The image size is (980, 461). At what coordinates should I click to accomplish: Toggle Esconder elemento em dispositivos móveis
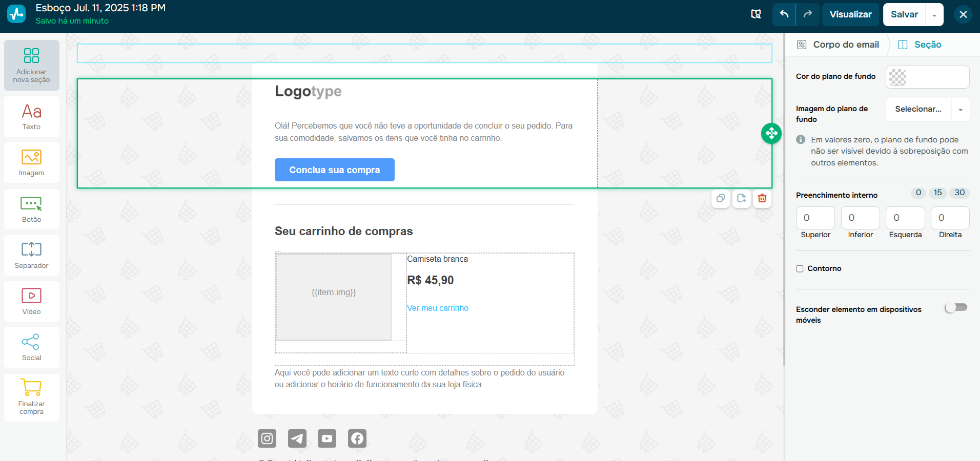click(955, 308)
